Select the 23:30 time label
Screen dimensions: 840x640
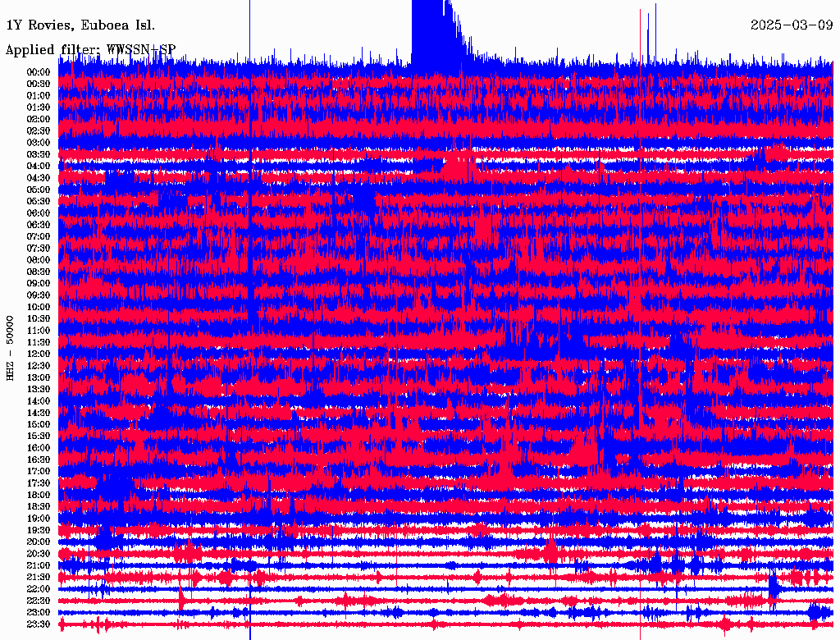[x=38, y=624]
